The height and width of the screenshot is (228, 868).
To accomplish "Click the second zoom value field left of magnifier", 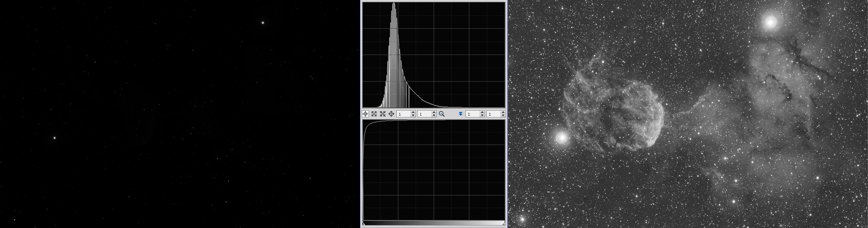I will click(424, 114).
